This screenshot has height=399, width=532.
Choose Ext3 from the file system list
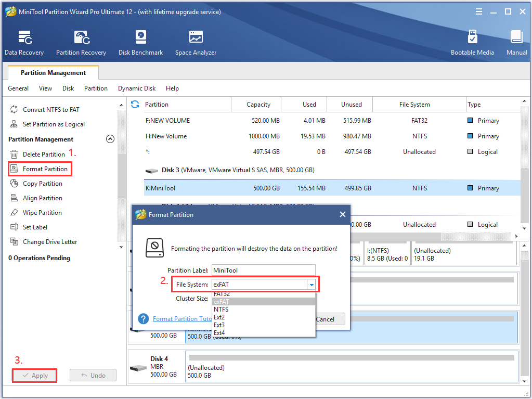pyautogui.click(x=264, y=325)
